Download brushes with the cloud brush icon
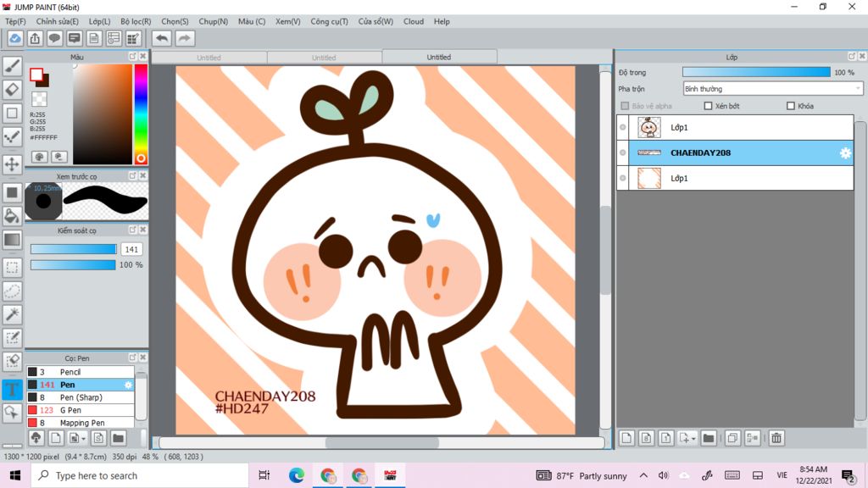The width and height of the screenshot is (868, 488). (x=36, y=438)
